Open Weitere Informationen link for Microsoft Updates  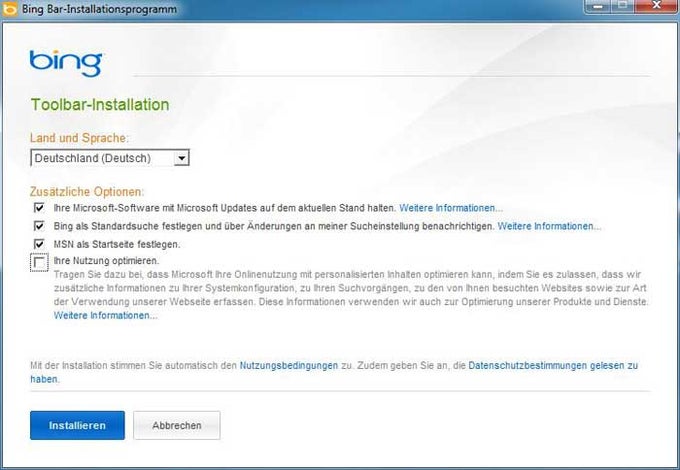coord(451,208)
